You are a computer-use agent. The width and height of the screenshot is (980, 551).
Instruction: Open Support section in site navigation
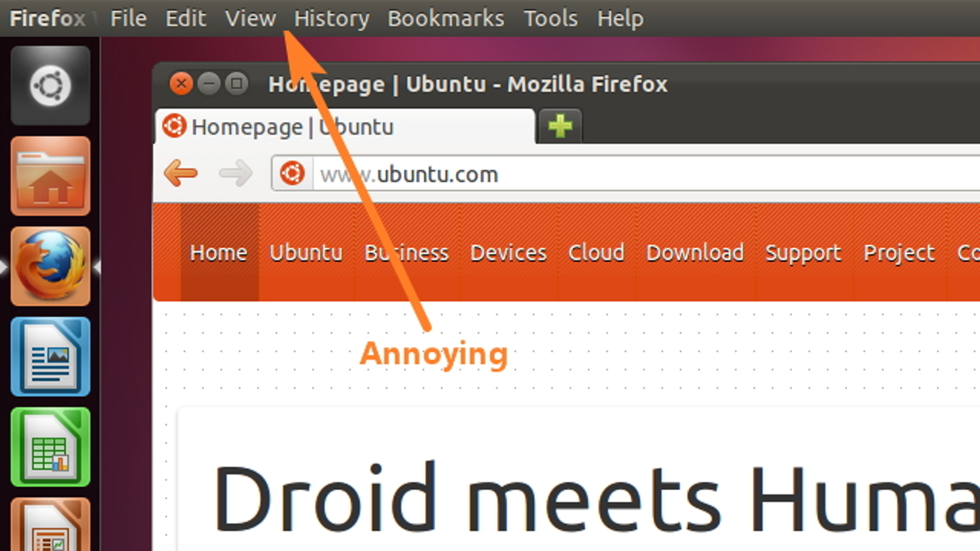point(804,252)
